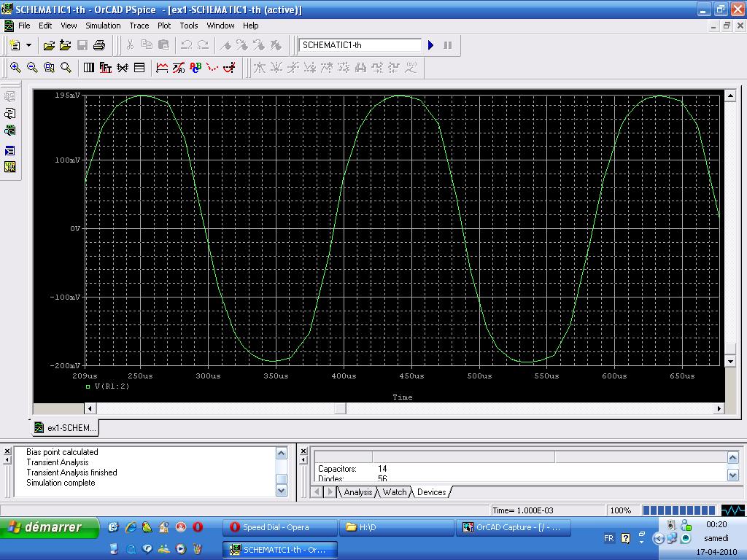
Task: Click the Text Label (ABC) icon
Action: point(196,68)
